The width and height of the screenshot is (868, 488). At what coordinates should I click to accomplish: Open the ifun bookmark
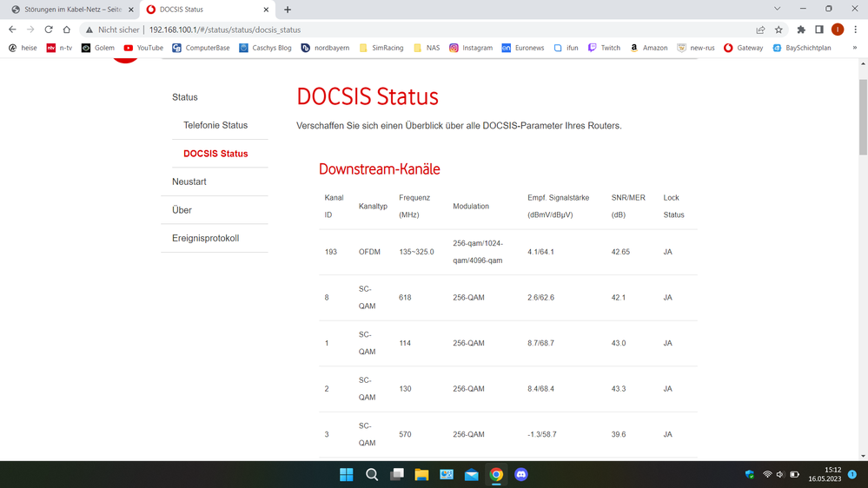click(x=566, y=48)
